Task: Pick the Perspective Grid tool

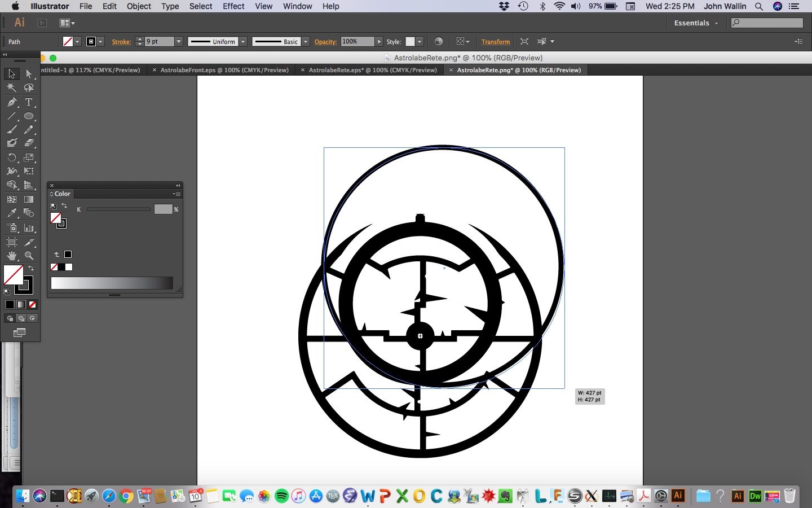Action: click(x=29, y=185)
